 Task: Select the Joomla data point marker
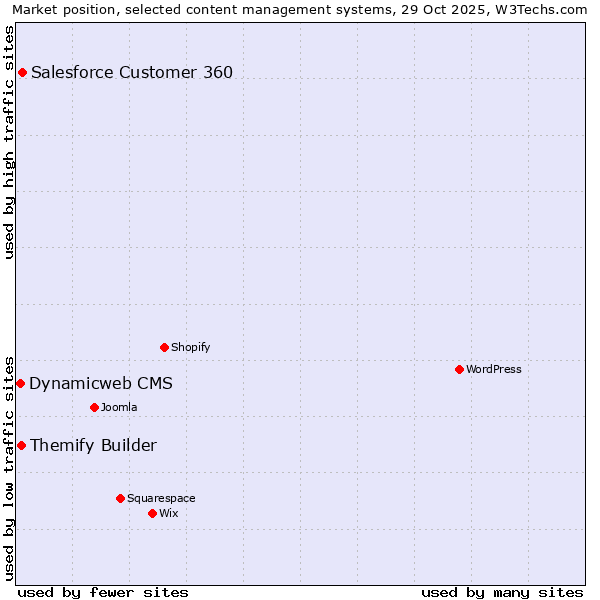point(94,407)
